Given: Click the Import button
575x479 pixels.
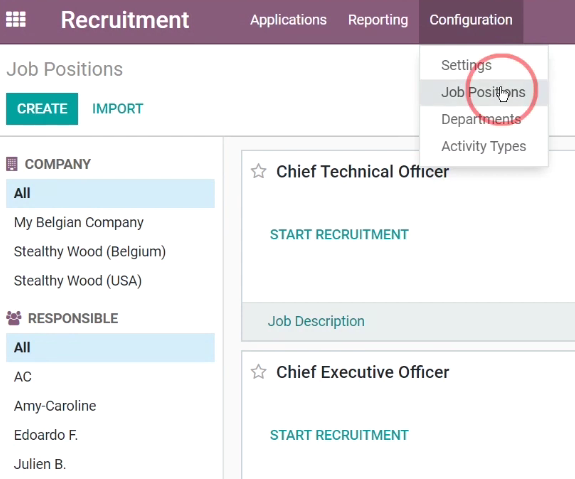Looking at the screenshot, I should [117, 109].
